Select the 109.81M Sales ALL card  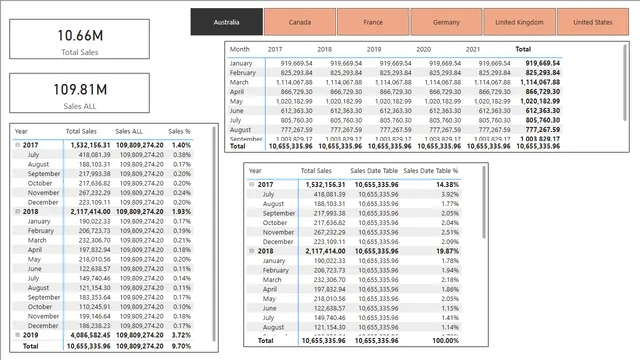pyautogui.click(x=80, y=93)
